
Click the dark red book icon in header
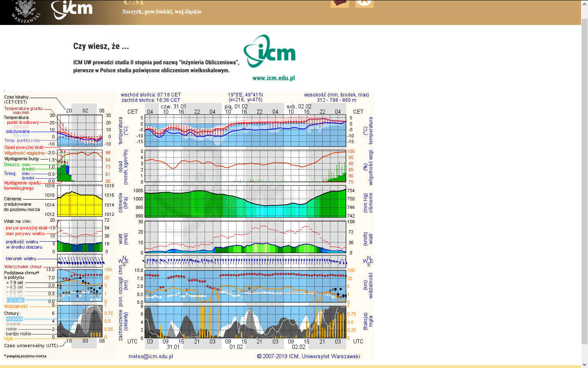340,4
